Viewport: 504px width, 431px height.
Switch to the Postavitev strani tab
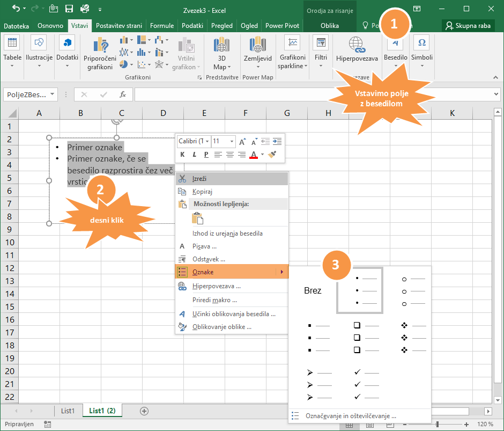click(x=119, y=26)
